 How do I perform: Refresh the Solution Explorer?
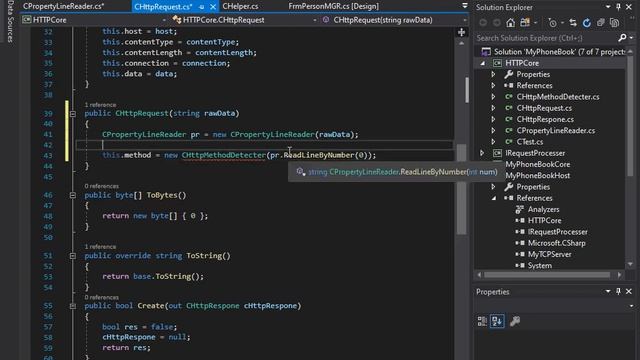[587, 23]
